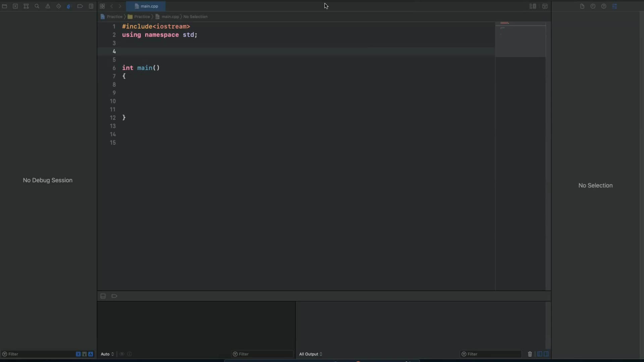The width and height of the screenshot is (644, 362).
Task: Open the Auto variables scope dropdown
Action: 107,354
